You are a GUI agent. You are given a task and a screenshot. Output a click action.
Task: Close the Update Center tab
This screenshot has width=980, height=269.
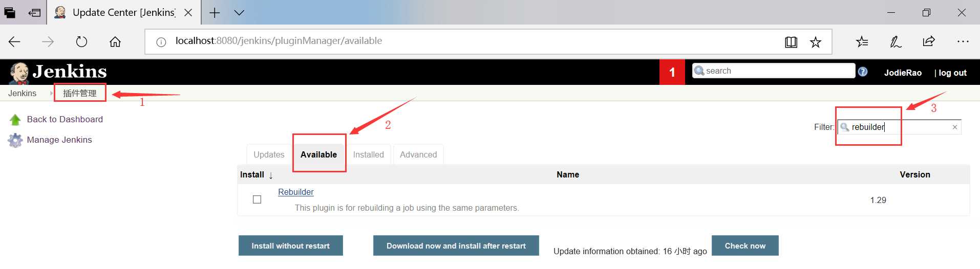point(188,13)
